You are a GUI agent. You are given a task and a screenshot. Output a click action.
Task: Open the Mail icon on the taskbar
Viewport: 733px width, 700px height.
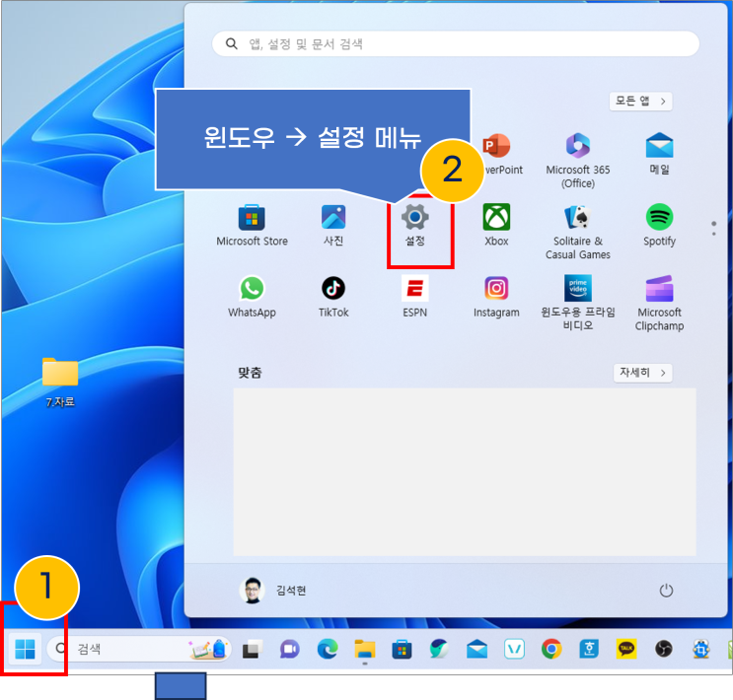point(476,649)
